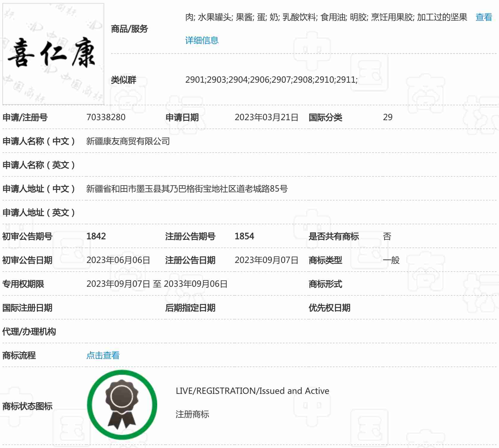Click the exclusive rights period date range
Image resolution: width=499 pixels, height=448 pixels.
click(x=157, y=284)
